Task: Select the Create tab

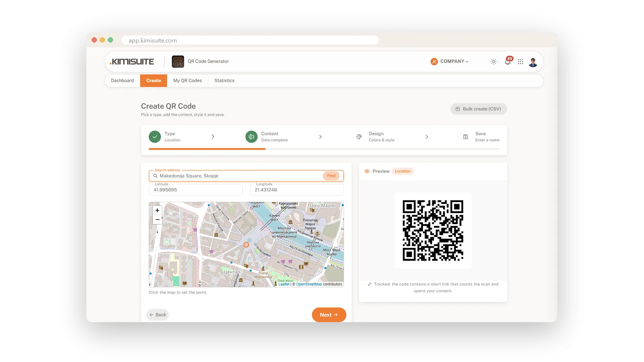Action: click(x=154, y=81)
